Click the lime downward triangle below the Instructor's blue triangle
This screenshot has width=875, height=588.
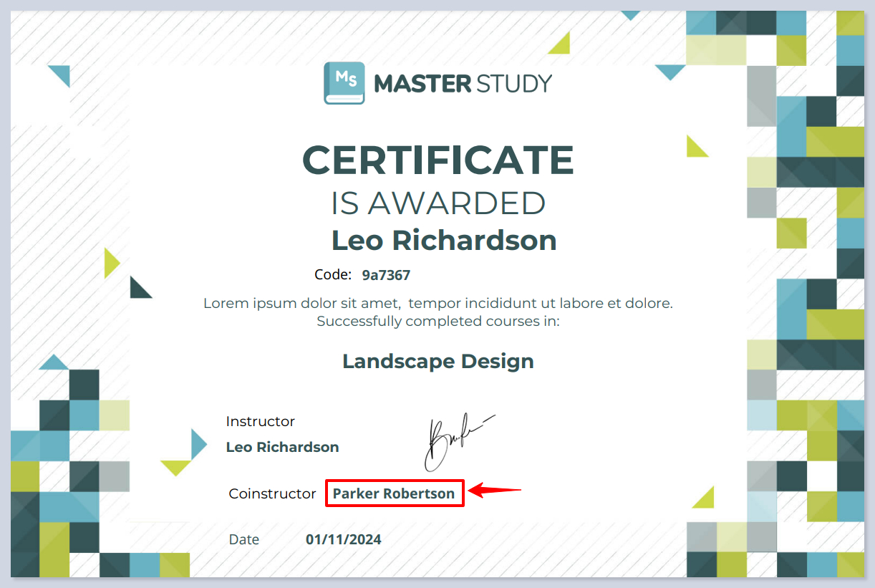tap(176, 468)
